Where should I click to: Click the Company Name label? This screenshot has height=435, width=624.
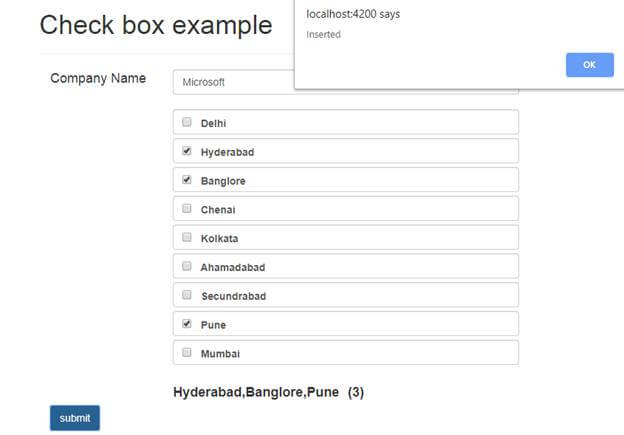[x=98, y=78]
